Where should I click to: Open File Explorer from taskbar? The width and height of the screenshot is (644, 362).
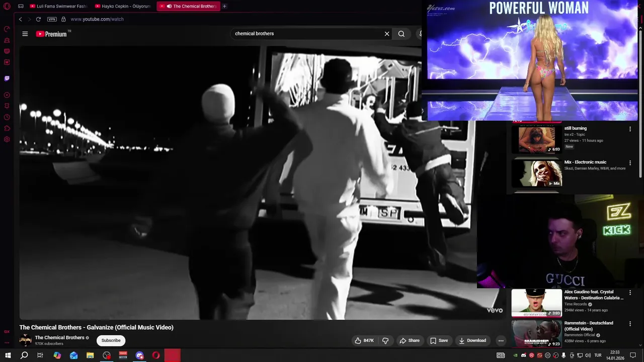point(90,355)
